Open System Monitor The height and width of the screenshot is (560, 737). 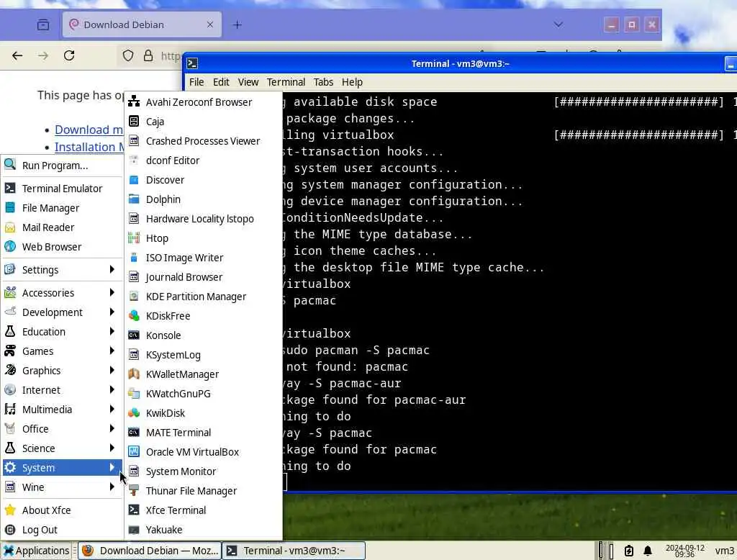click(203, 471)
